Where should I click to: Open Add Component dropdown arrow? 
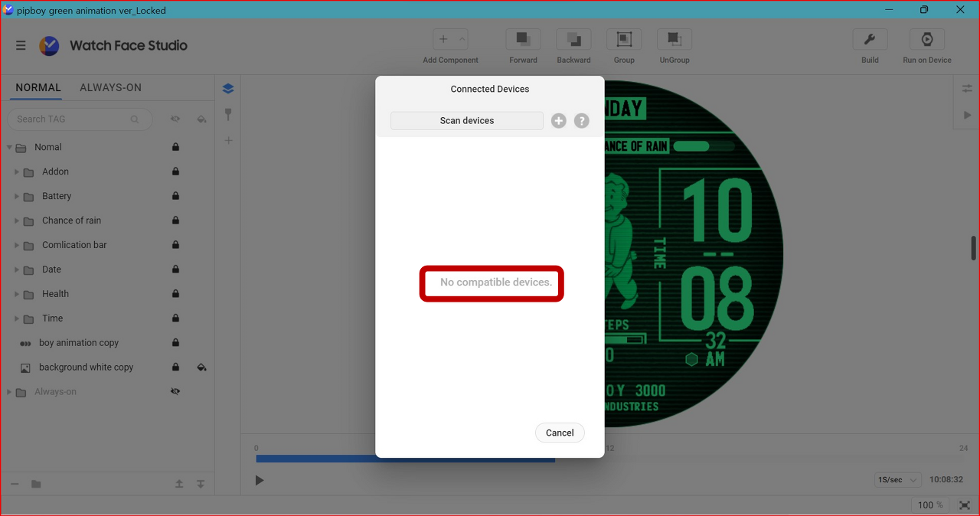[x=462, y=40]
